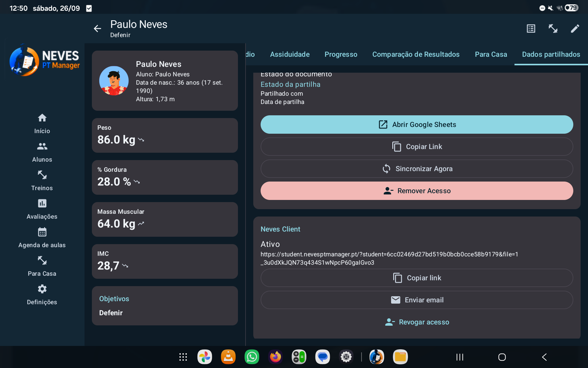Open the IMC 28,7 card
The height and width of the screenshot is (368, 588).
coord(165,261)
